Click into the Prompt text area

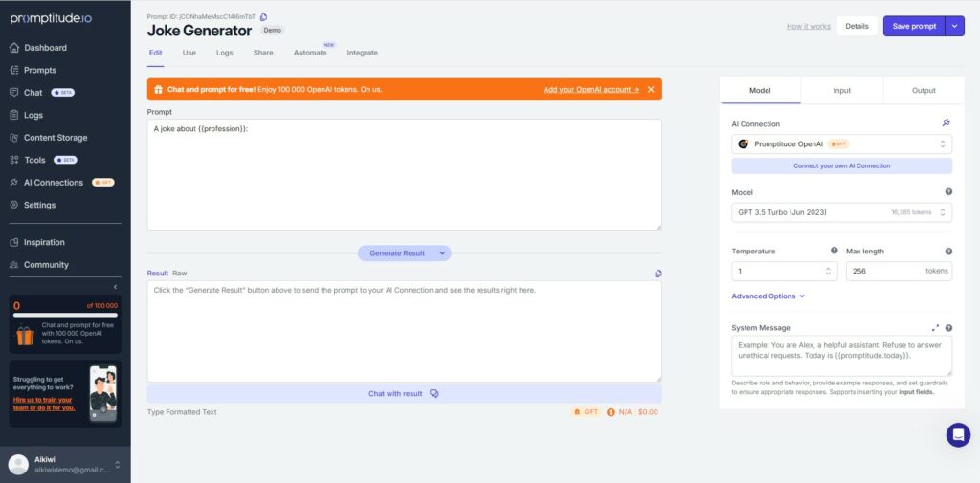(405, 174)
